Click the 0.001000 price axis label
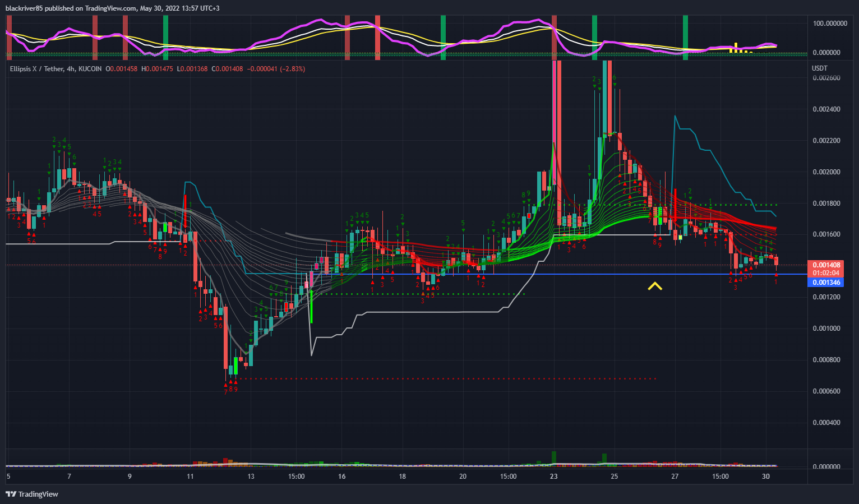 [x=826, y=329]
